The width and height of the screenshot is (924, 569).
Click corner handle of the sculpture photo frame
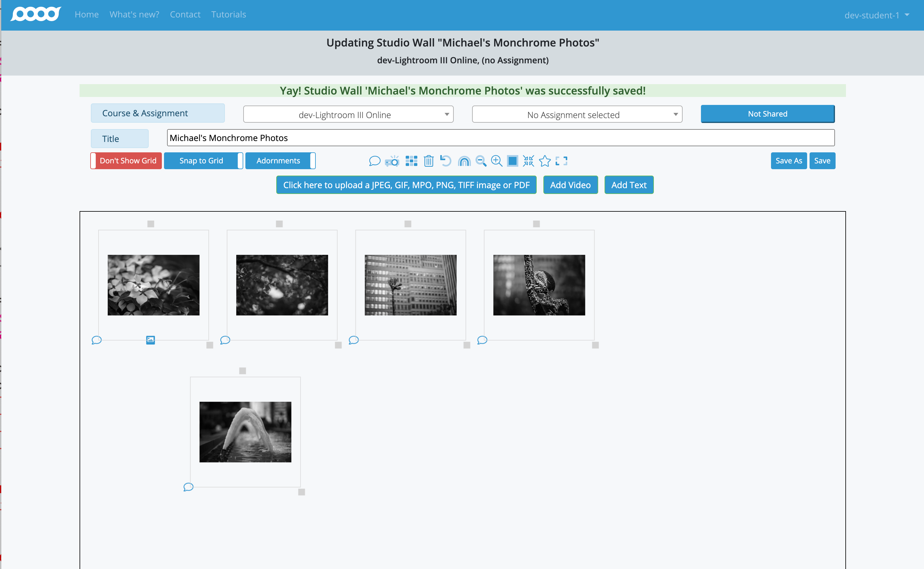[595, 345]
